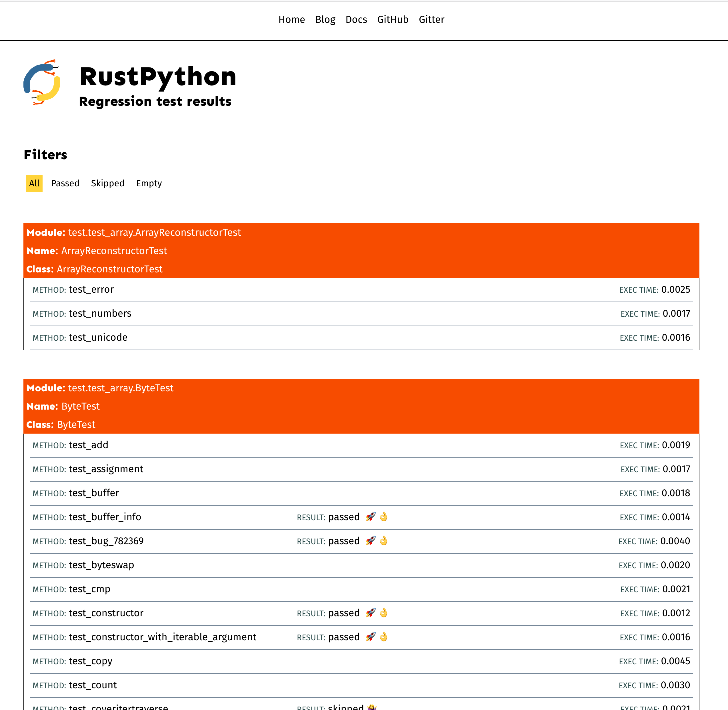Select the test_buffer_info method name
This screenshot has width=728, height=710.
[105, 517]
